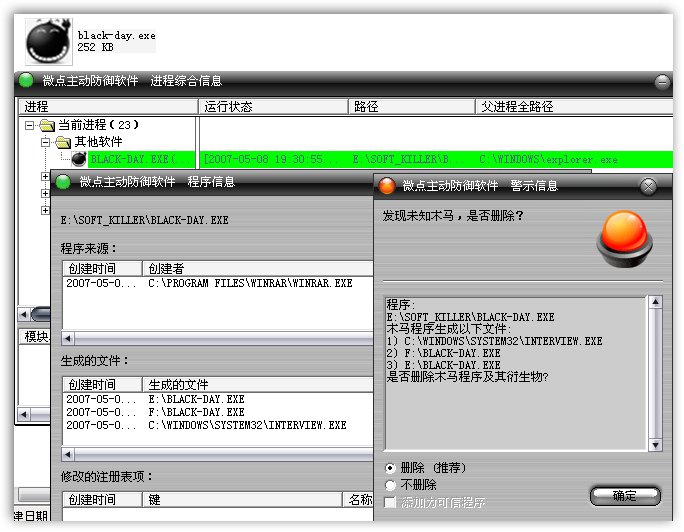Expand the third collapsed node below BLACK-DAY.EXE
684x532 pixels.
[x=45, y=210]
